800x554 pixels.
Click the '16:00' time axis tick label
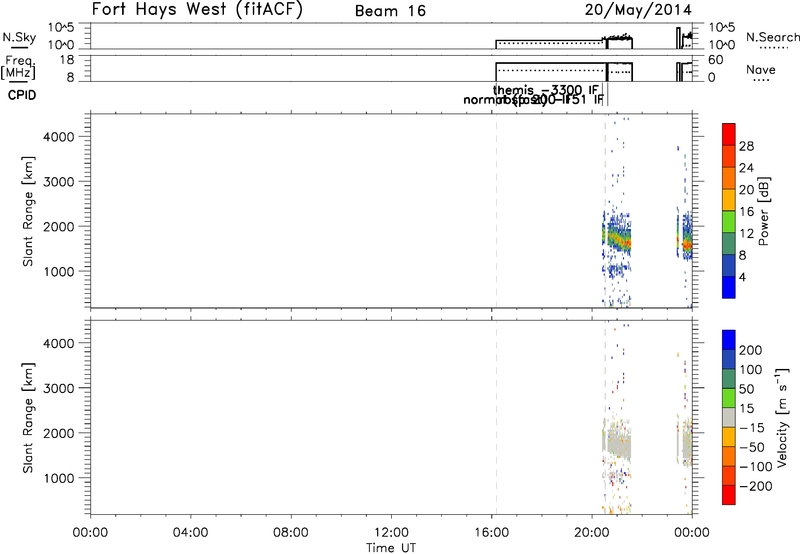[491, 533]
